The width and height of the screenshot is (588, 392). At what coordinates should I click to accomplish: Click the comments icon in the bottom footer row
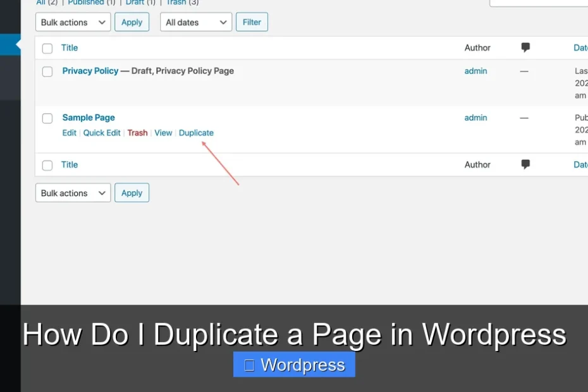(525, 164)
